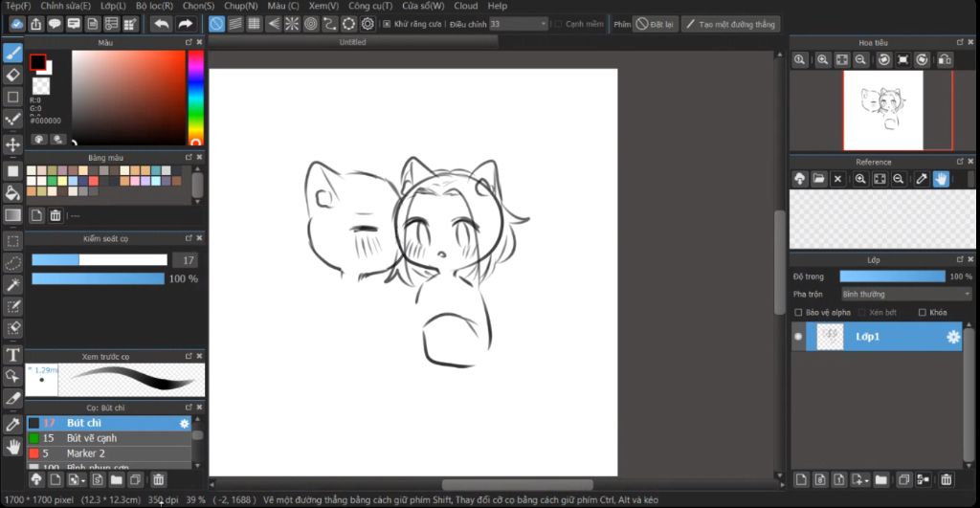Viewport: 980px width, 508px height.
Task: Select the Magic Wand tool
Action: pyautogui.click(x=13, y=285)
